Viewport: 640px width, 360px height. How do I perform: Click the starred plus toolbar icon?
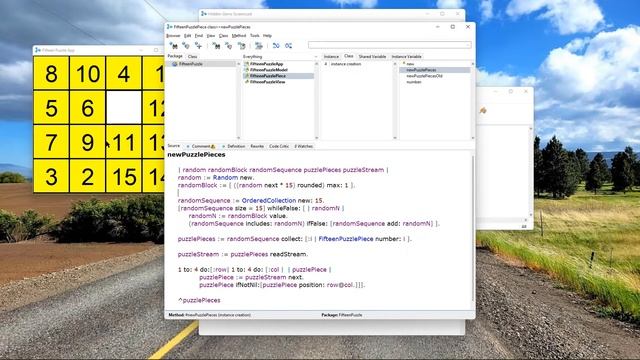click(x=198, y=46)
